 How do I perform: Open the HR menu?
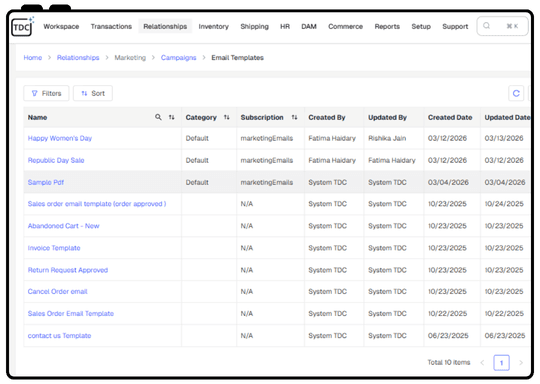pos(284,27)
